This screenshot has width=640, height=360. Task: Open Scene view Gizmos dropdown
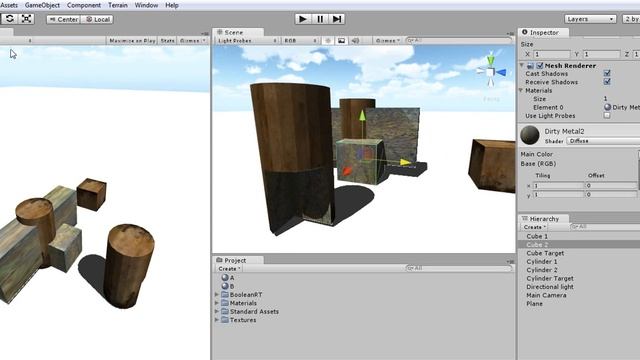coord(388,40)
